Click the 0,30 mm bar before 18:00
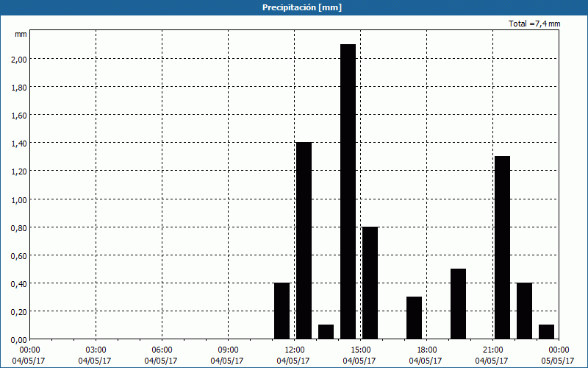Viewport: 588px width, 368px height. (x=414, y=318)
